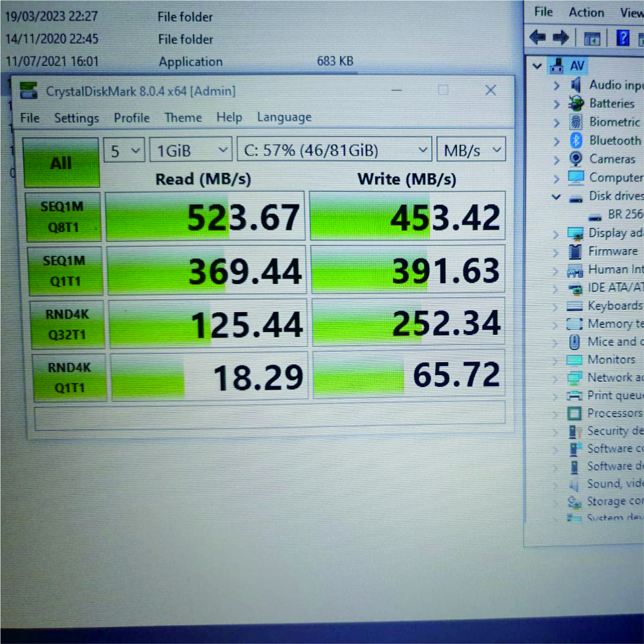The height and width of the screenshot is (644, 644).
Task: Click the Properties toolbar icon in Device Manager
Action: point(592,39)
